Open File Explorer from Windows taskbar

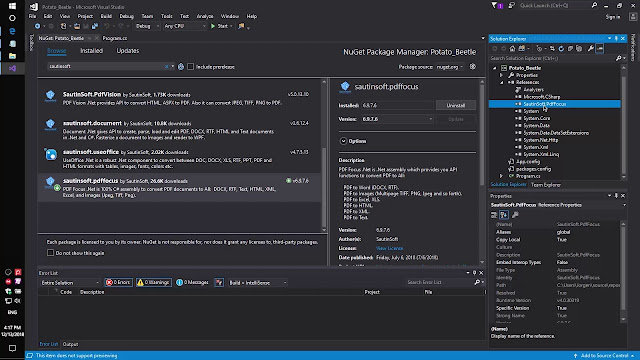pyautogui.click(x=12, y=56)
